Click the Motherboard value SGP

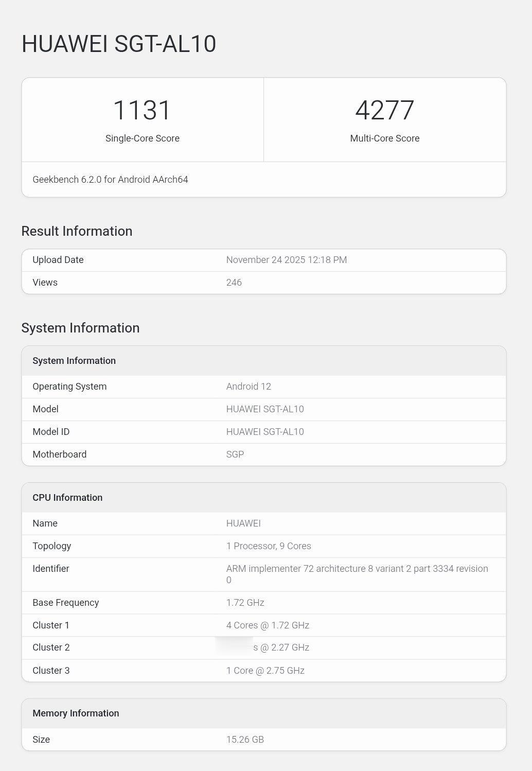[x=235, y=454]
